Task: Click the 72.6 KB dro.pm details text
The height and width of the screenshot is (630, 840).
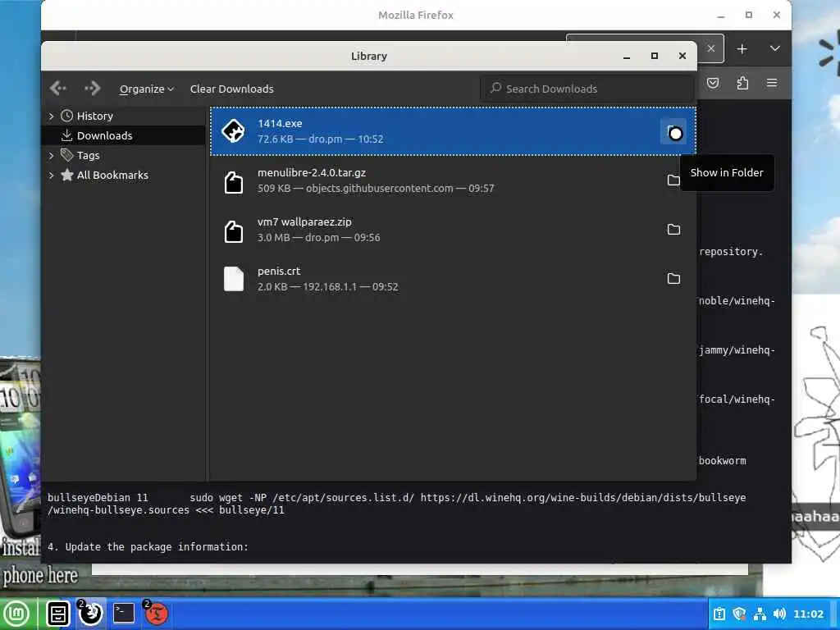Action: pyautogui.click(x=321, y=139)
